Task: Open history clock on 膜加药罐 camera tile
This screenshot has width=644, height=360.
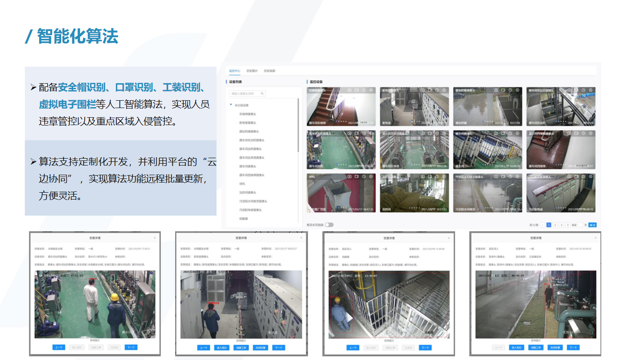Action: click(510, 90)
